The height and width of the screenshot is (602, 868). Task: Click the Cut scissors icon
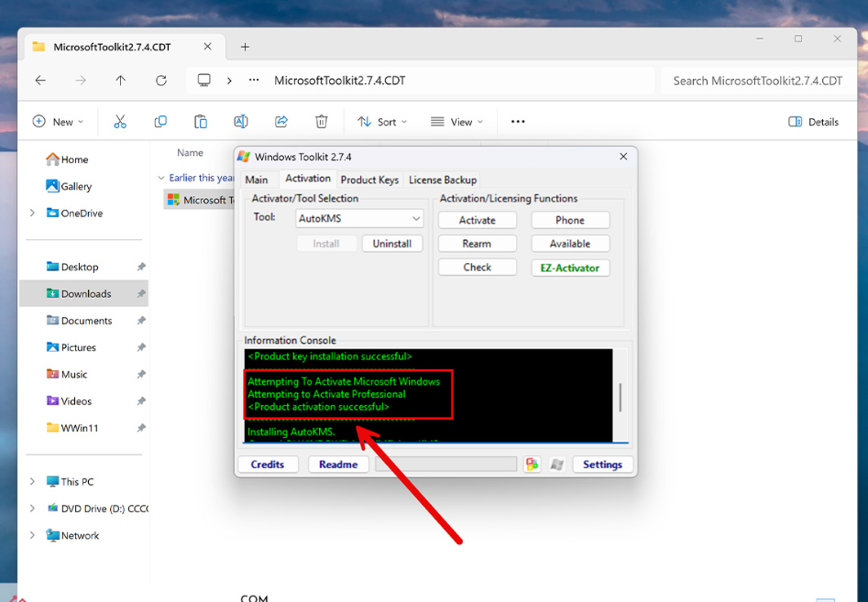[120, 122]
